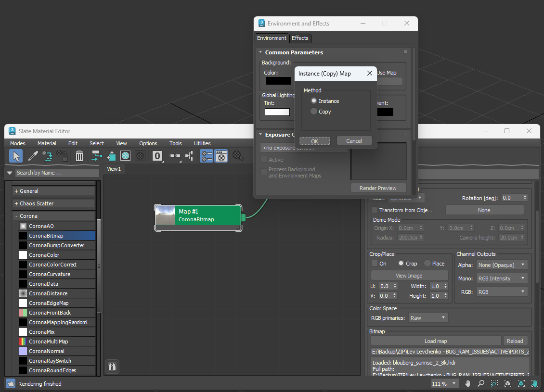544x392 pixels.
Task: Select the Pan hand tool in status bar
Action: [x=467, y=383]
